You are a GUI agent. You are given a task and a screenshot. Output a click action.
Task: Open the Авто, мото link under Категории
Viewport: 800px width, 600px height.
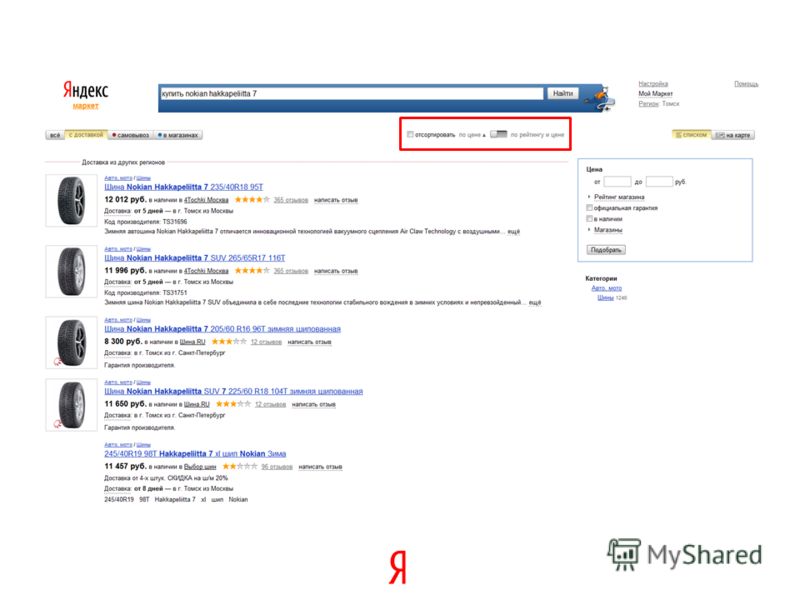click(607, 288)
